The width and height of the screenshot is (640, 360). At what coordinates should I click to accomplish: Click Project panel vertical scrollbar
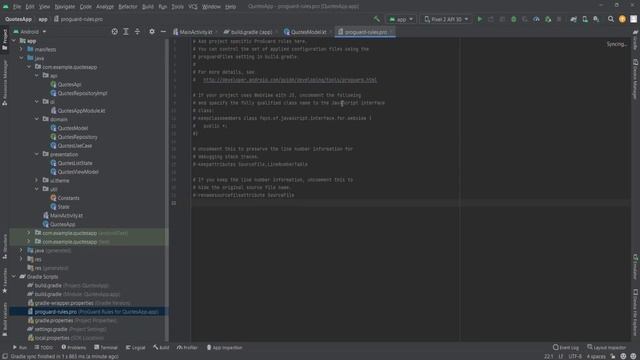[x=166, y=190]
